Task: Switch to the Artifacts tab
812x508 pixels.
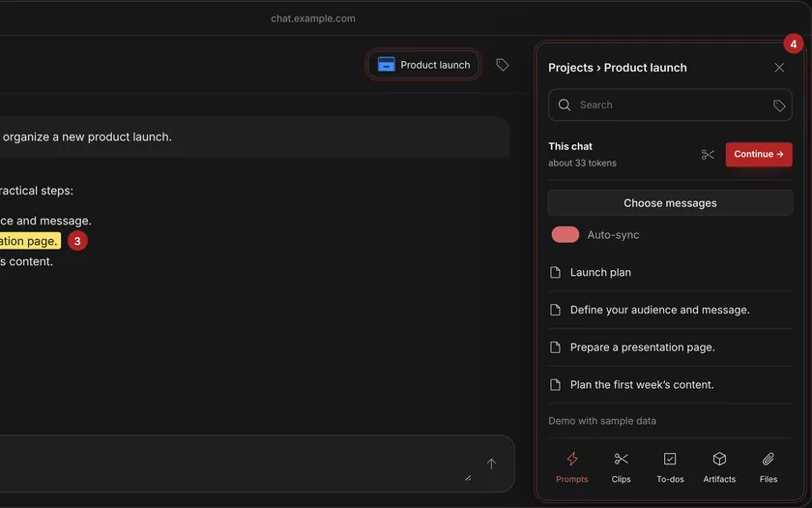Action: click(719, 467)
